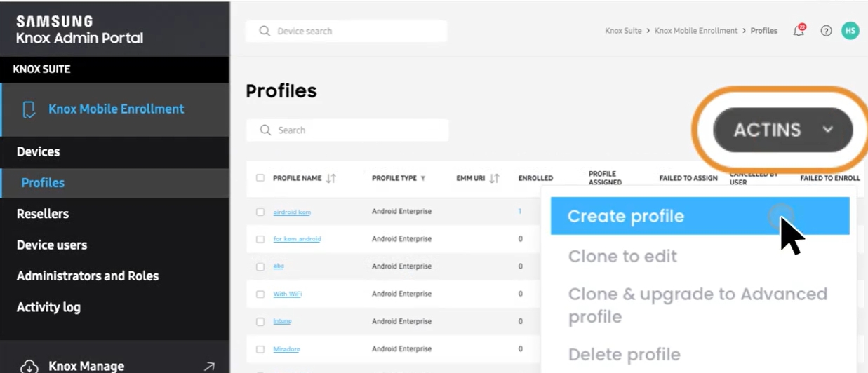Select Clone to edit option
The image size is (868, 373).
click(622, 256)
